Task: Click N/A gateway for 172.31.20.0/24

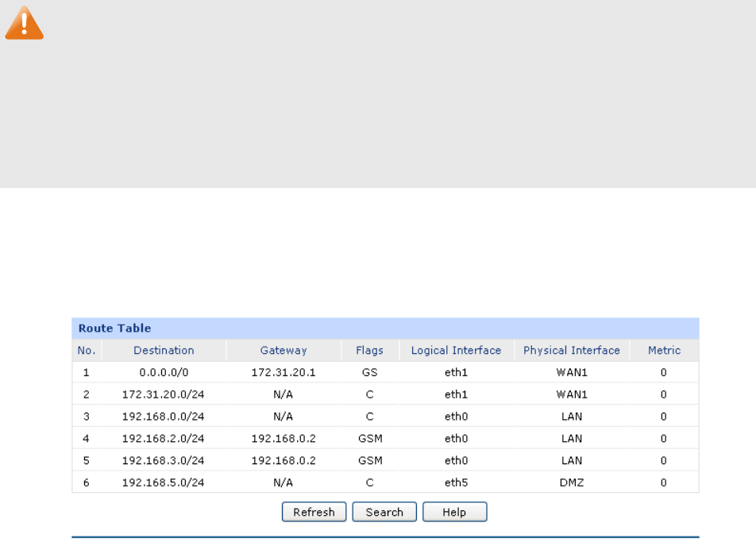Action: (x=283, y=394)
